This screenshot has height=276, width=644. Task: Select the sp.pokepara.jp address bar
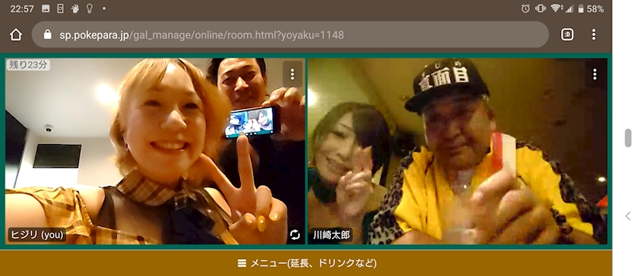290,34
